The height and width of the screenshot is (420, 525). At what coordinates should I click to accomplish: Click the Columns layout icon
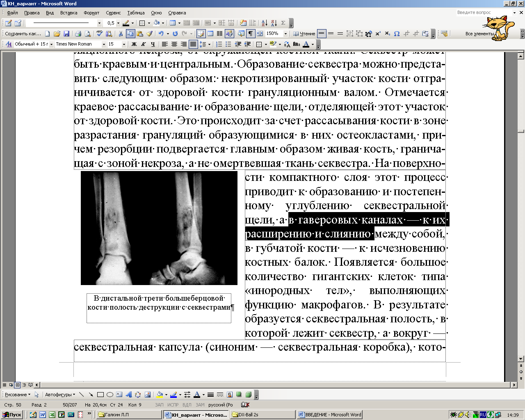[x=220, y=34]
